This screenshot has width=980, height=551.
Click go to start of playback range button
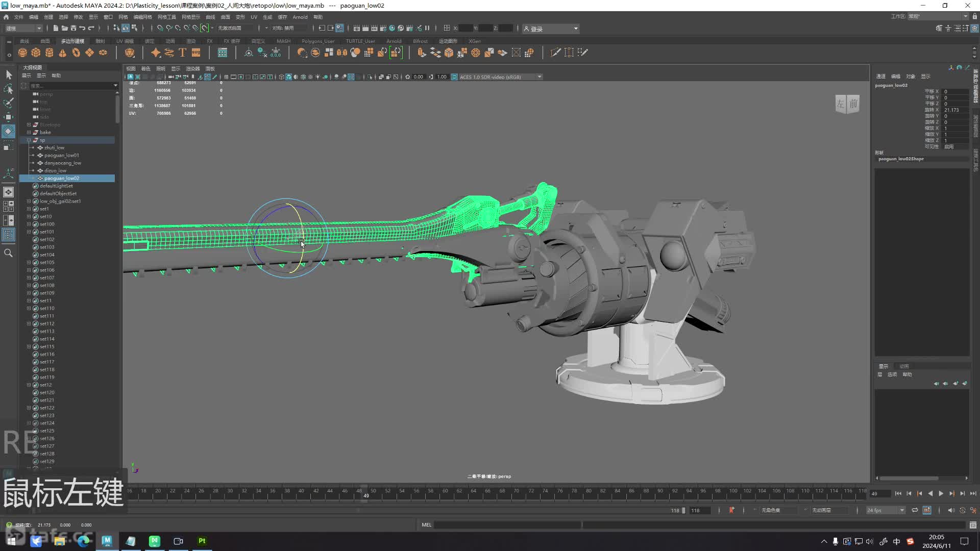point(898,493)
